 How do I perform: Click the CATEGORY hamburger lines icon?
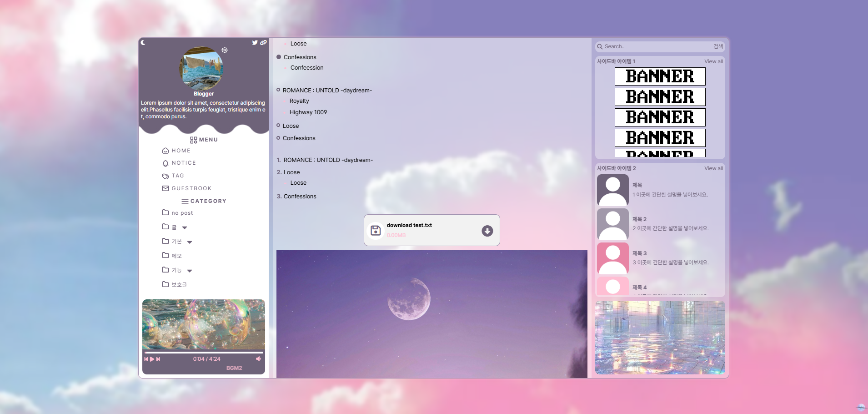pyautogui.click(x=185, y=201)
